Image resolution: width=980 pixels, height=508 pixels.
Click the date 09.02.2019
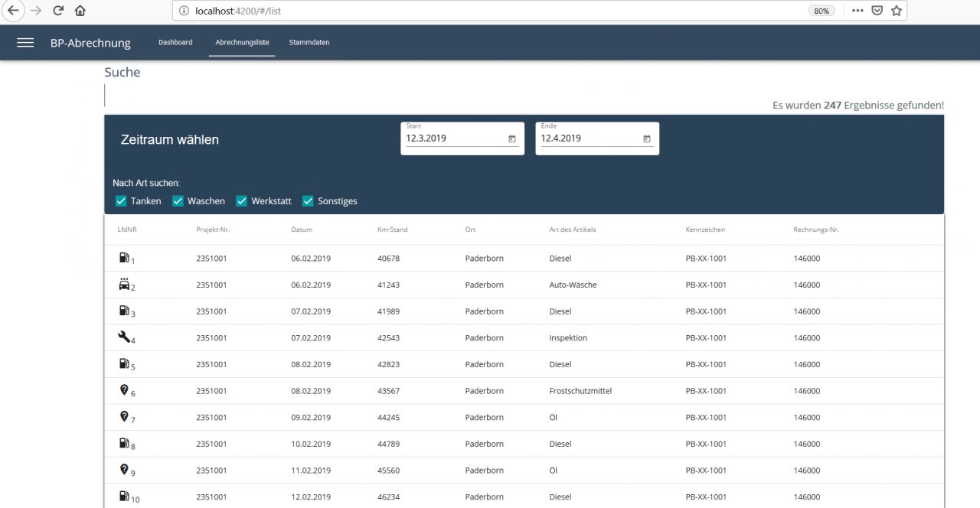311,417
